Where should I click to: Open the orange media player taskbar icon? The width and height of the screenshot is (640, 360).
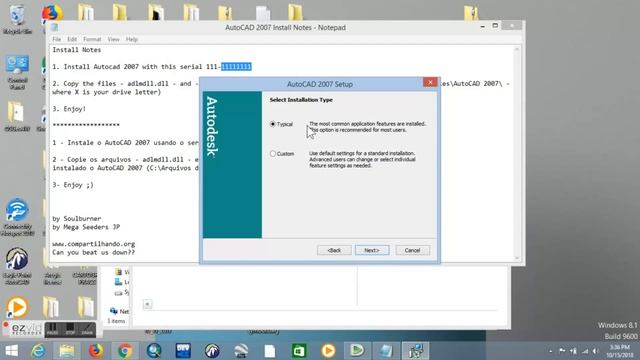click(x=328, y=351)
